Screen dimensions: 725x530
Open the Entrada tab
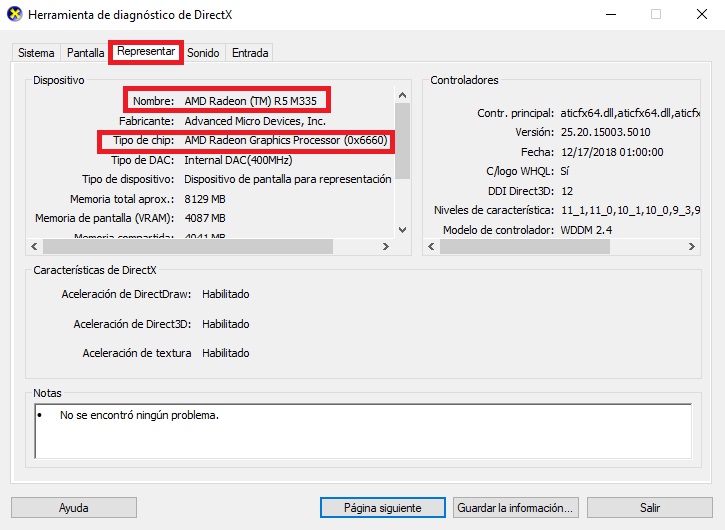coord(250,53)
